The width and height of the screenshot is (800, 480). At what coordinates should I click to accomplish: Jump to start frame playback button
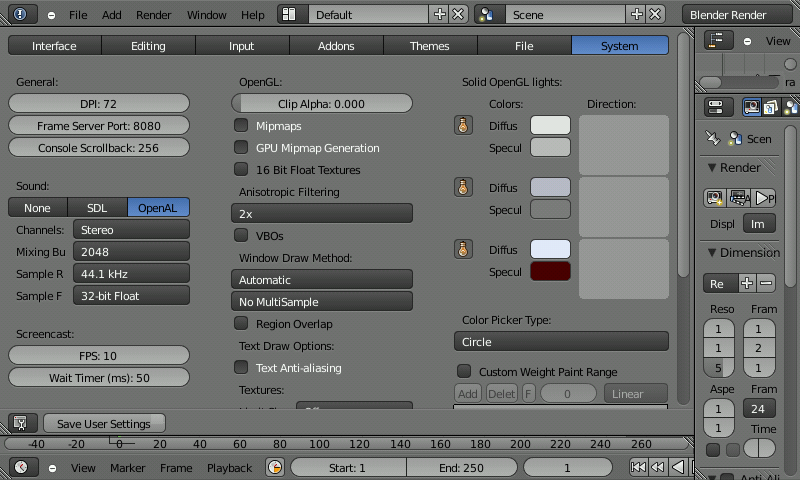click(x=638, y=467)
